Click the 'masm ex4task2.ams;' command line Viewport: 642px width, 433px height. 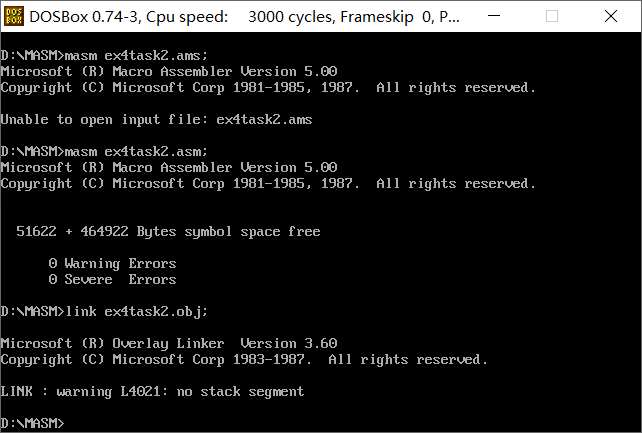tap(104, 55)
